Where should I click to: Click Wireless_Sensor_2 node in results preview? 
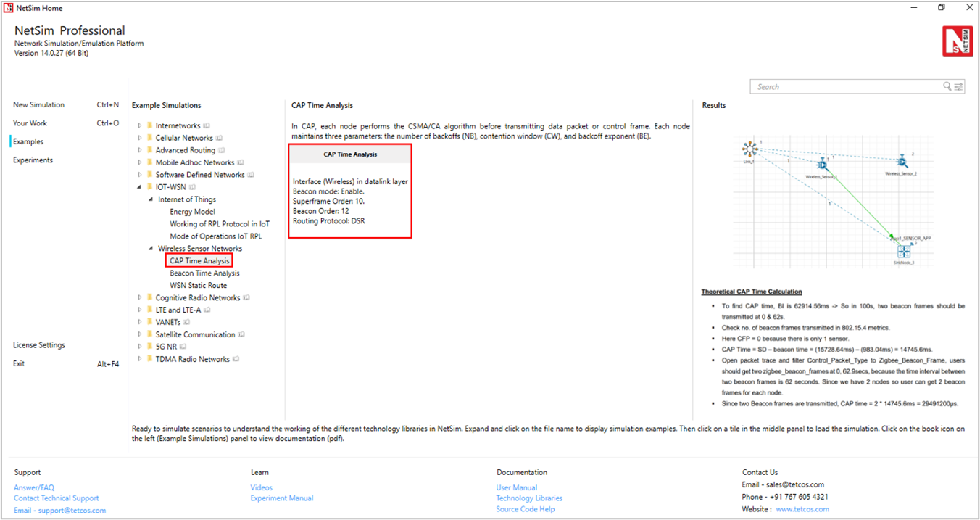click(902, 160)
